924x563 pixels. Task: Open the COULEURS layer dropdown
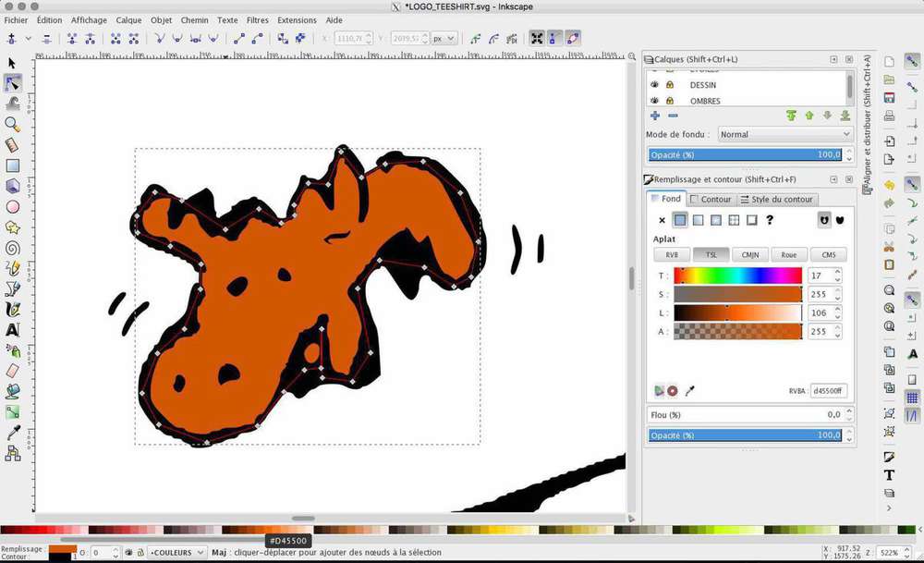[x=176, y=553]
